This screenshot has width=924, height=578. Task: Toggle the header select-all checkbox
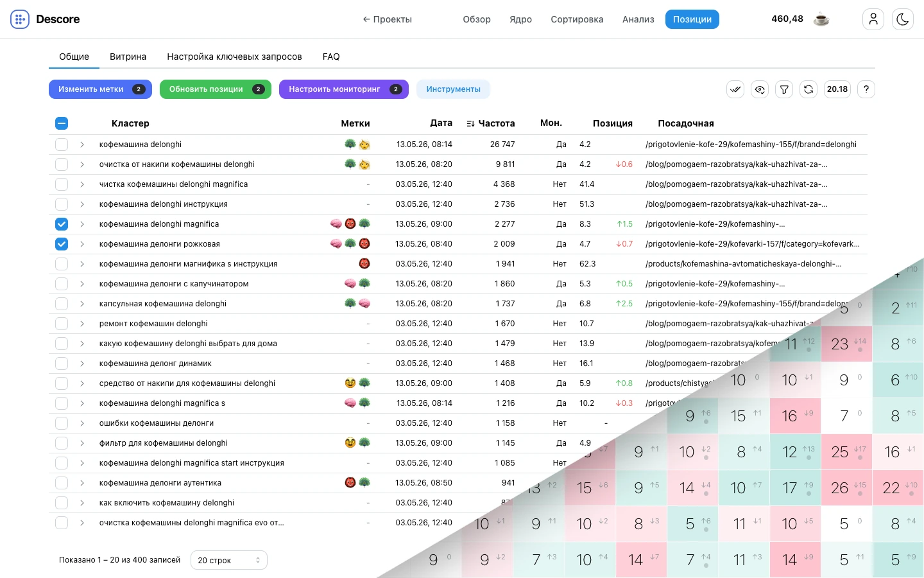[x=62, y=123]
